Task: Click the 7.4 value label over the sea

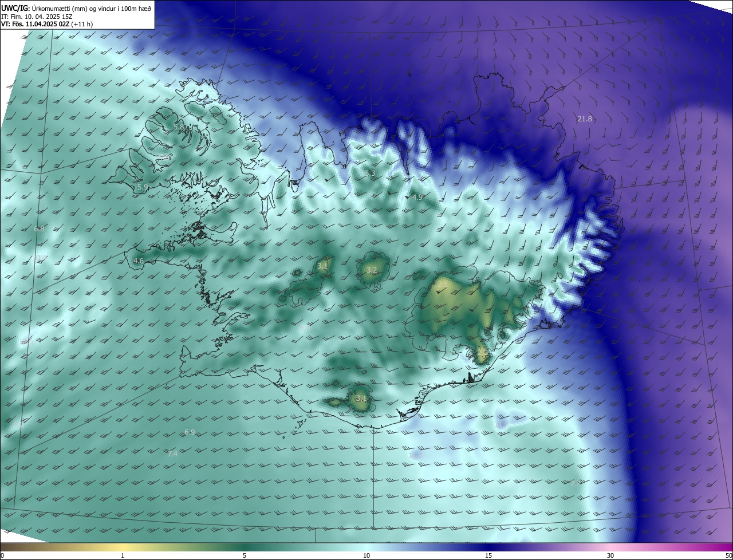Action: 172,453
